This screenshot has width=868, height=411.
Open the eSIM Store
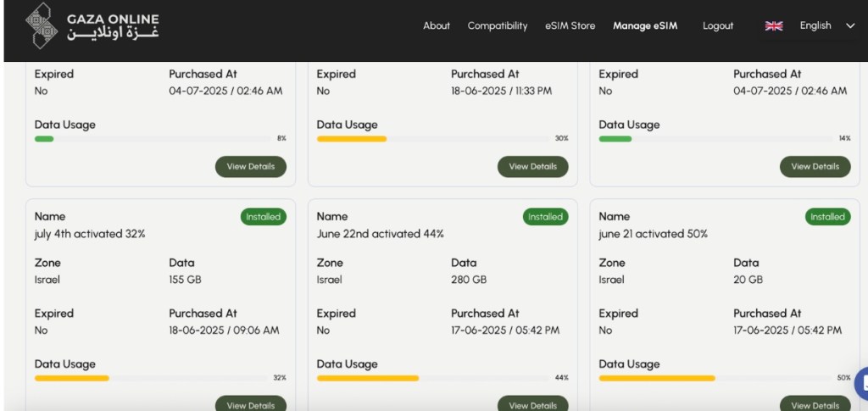pos(570,25)
